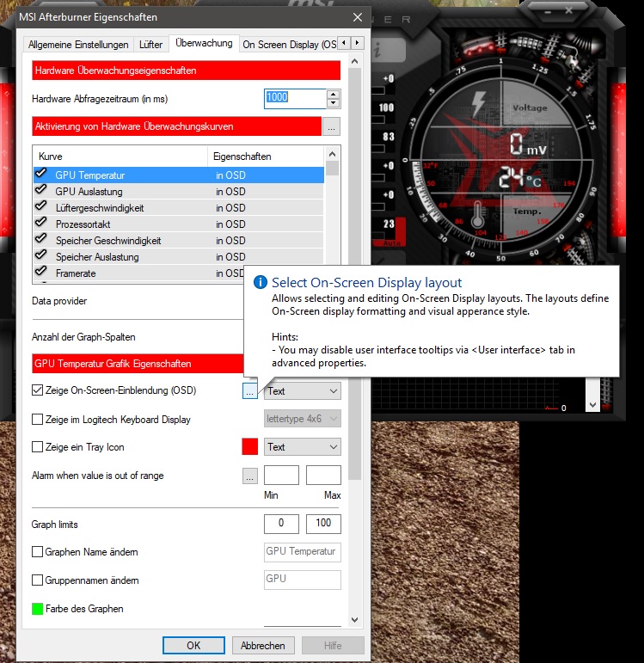Pick green Farbe des Graphen swatch
Image resolution: width=644 pixels, height=663 pixels.
(37, 609)
